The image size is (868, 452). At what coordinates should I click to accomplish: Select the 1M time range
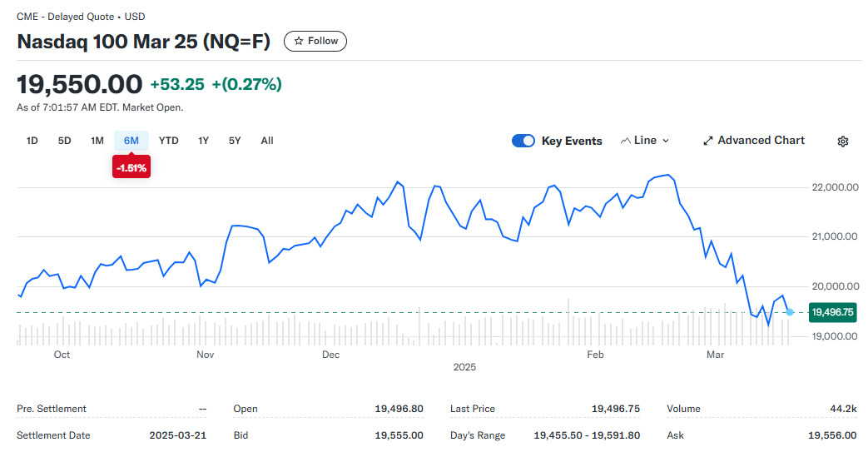97,141
